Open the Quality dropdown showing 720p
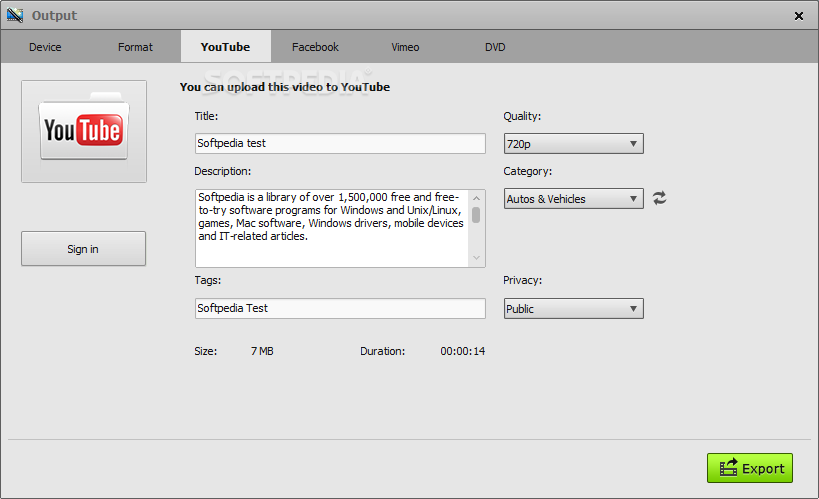This screenshot has width=819, height=499. 574,144
